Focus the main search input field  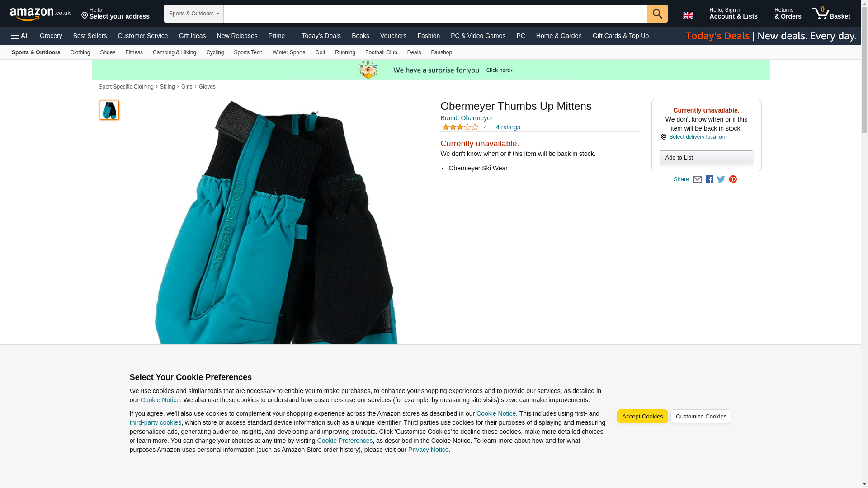click(x=435, y=14)
